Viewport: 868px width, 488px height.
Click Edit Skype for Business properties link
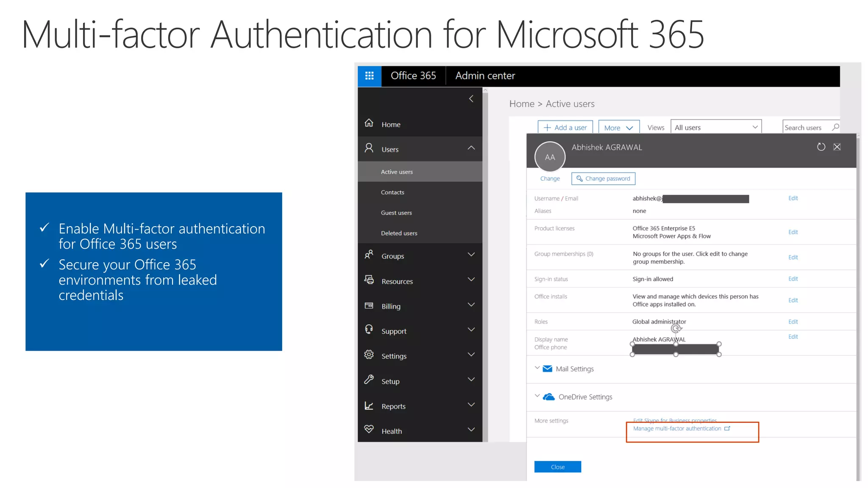tap(675, 421)
